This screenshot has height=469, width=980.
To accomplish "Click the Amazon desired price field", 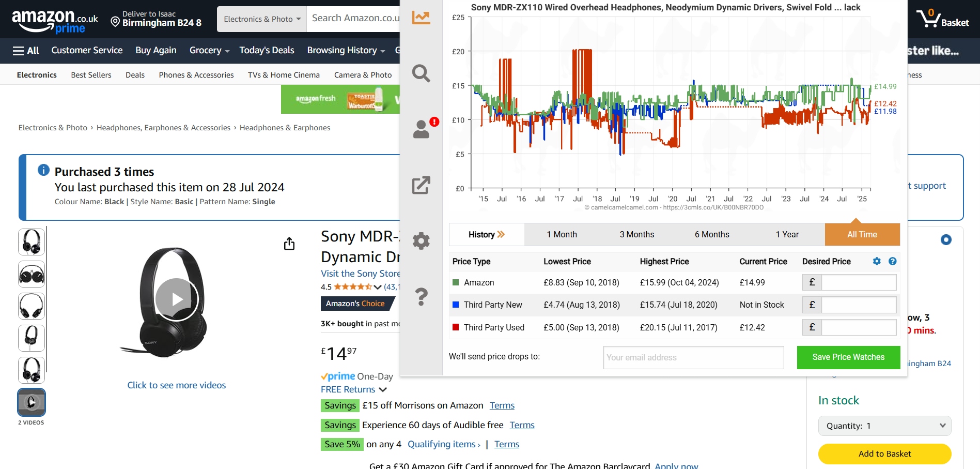I will click(x=859, y=282).
